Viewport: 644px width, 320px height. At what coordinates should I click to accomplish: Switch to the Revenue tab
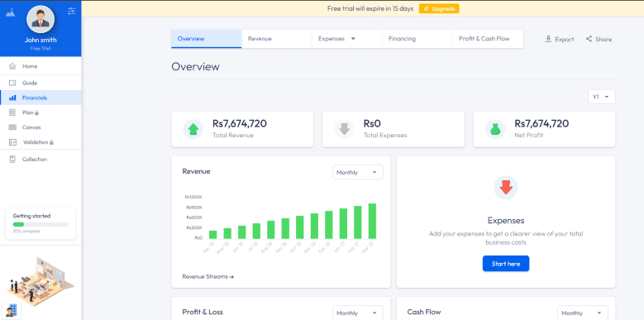(x=277, y=39)
